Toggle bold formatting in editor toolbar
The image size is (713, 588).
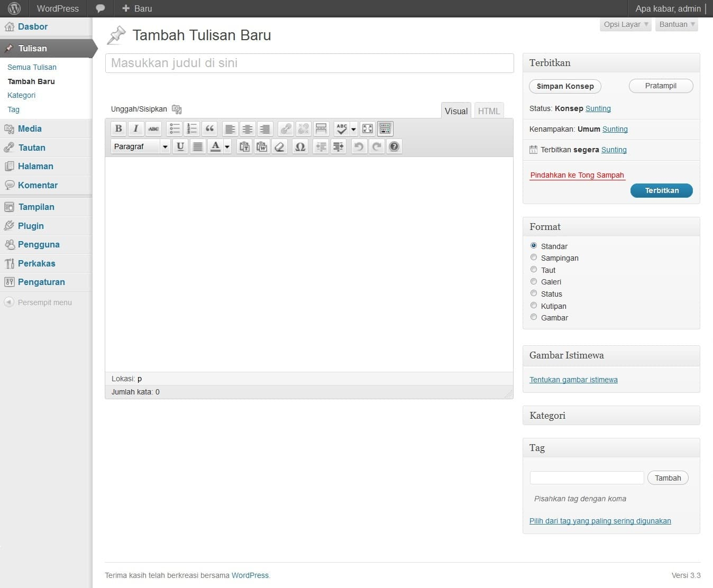pos(118,128)
